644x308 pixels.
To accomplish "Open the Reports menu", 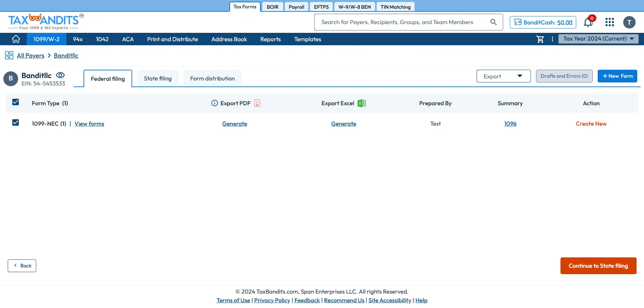I will 270,39.
